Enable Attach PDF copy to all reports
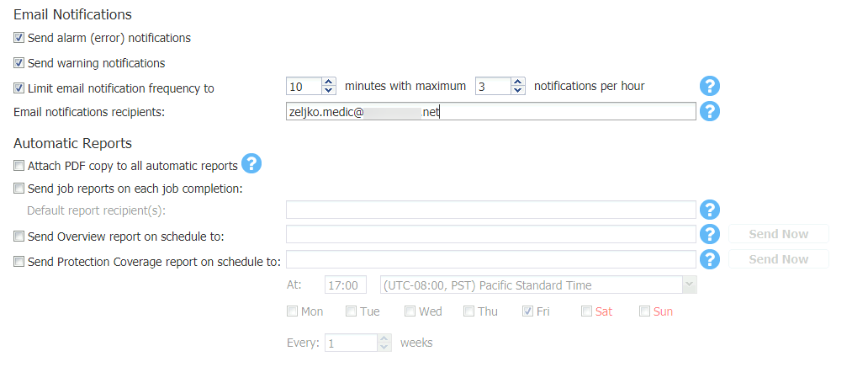Viewport: 868px width, 367px height. [x=19, y=165]
